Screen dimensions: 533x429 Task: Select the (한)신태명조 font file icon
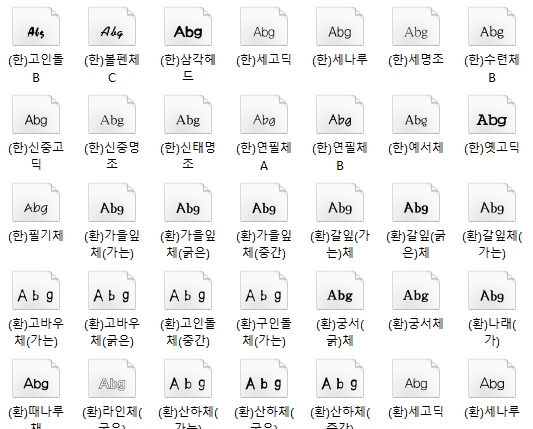(x=188, y=115)
